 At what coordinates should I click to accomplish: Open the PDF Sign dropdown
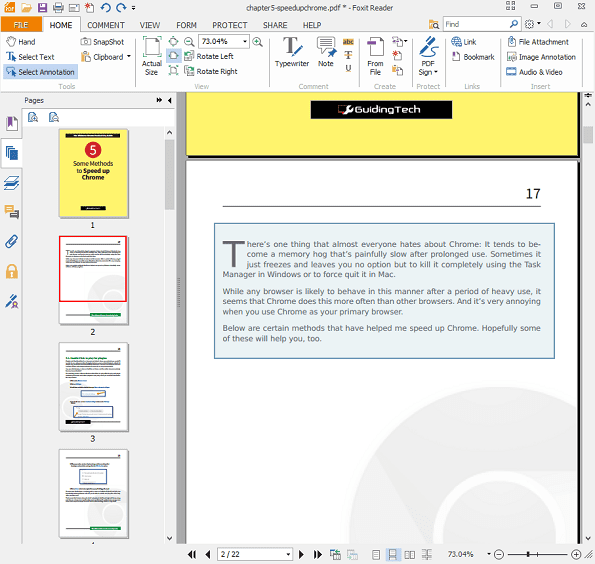[428, 56]
